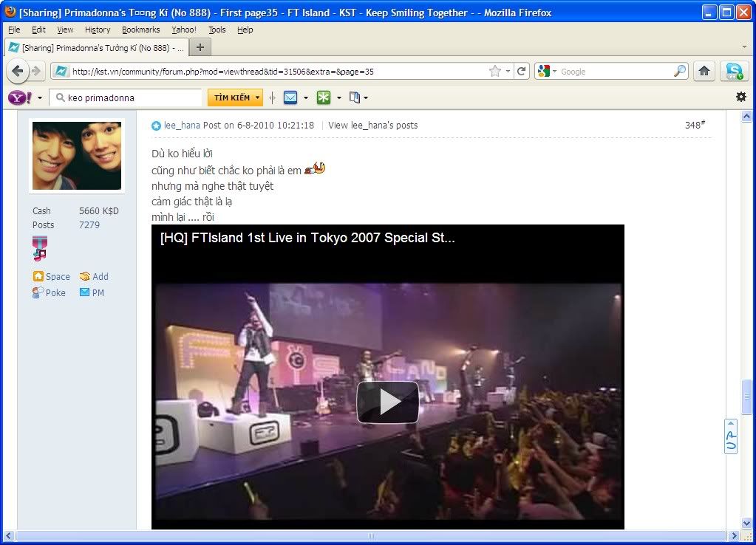
Task: Open the Tools menu
Action: pyautogui.click(x=217, y=30)
